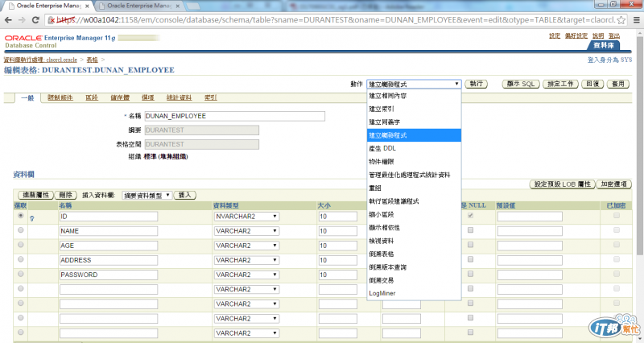Screen dimensions: 644x343
Task: Choose 產生 DDL from the action list
Action: tap(414, 148)
